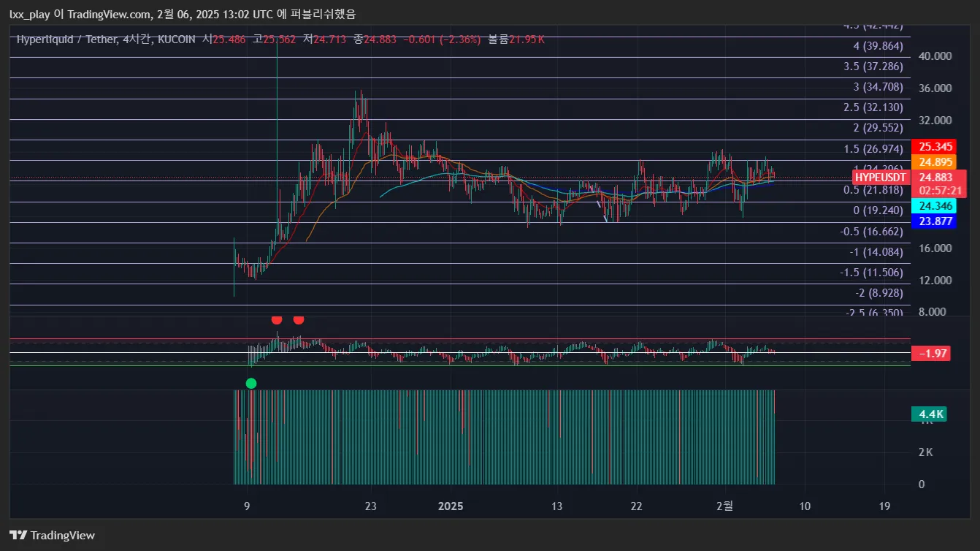Click the Fibonacci label -0.5 (16.662)

(x=872, y=232)
